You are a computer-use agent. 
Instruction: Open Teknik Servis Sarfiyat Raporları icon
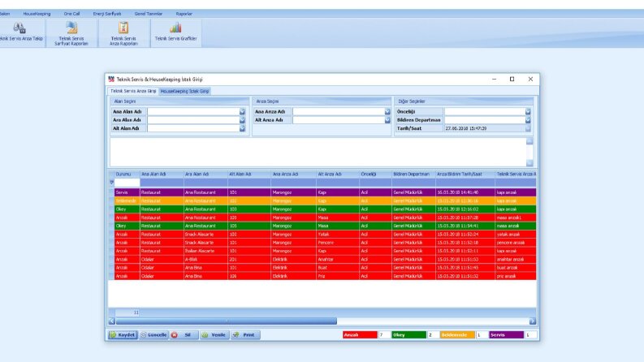point(71,28)
